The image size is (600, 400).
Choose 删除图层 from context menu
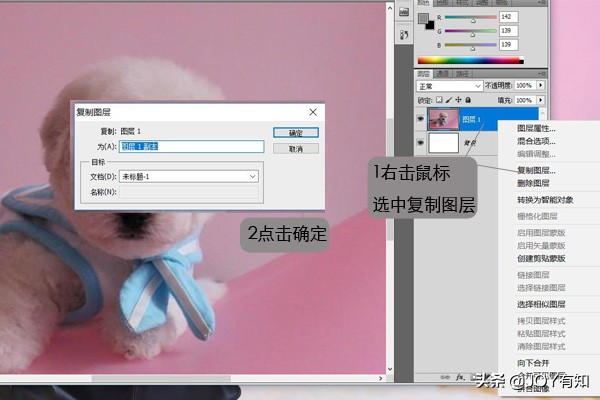pos(533,183)
